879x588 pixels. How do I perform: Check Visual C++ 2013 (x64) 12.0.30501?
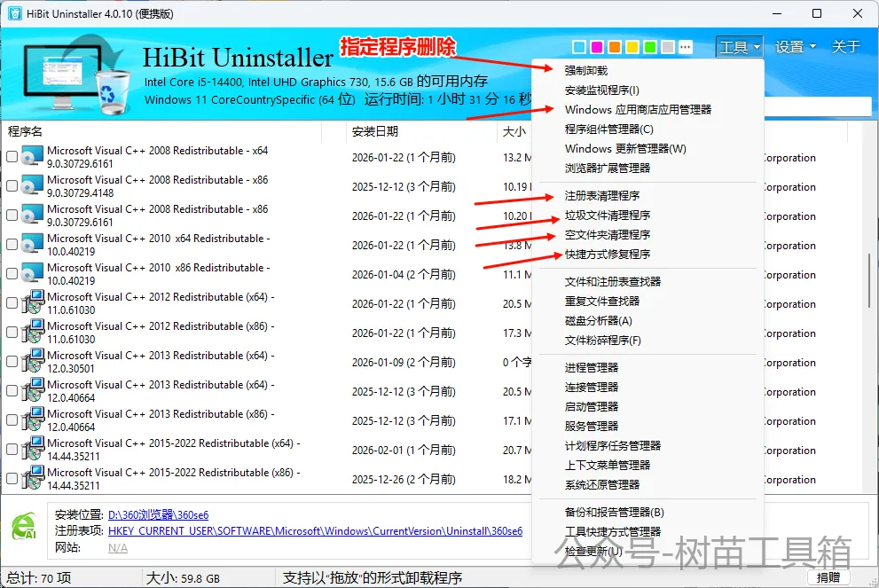(12, 362)
